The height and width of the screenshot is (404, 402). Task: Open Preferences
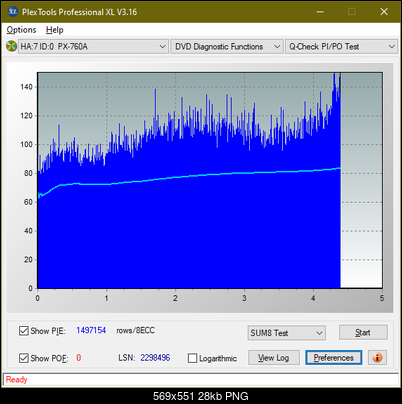point(333,358)
